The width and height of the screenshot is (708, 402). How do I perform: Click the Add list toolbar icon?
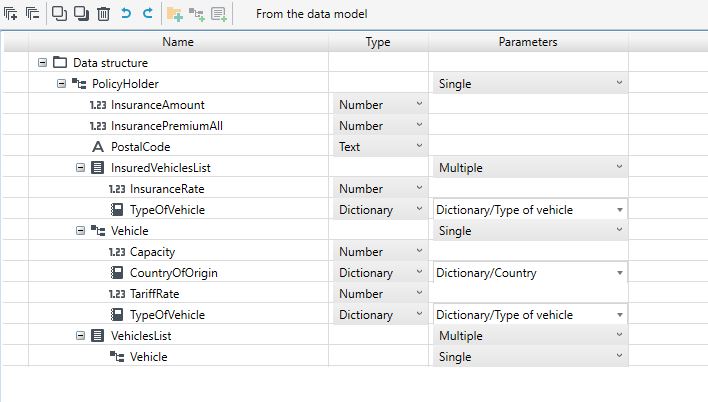(219, 14)
